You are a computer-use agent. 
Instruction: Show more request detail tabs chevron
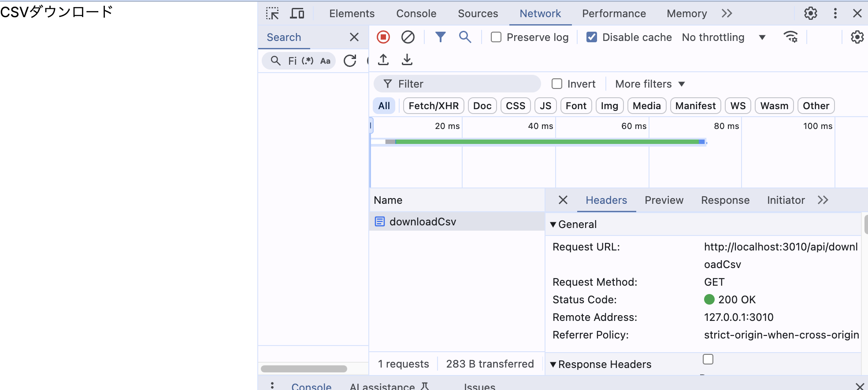click(x=823, y=200)
